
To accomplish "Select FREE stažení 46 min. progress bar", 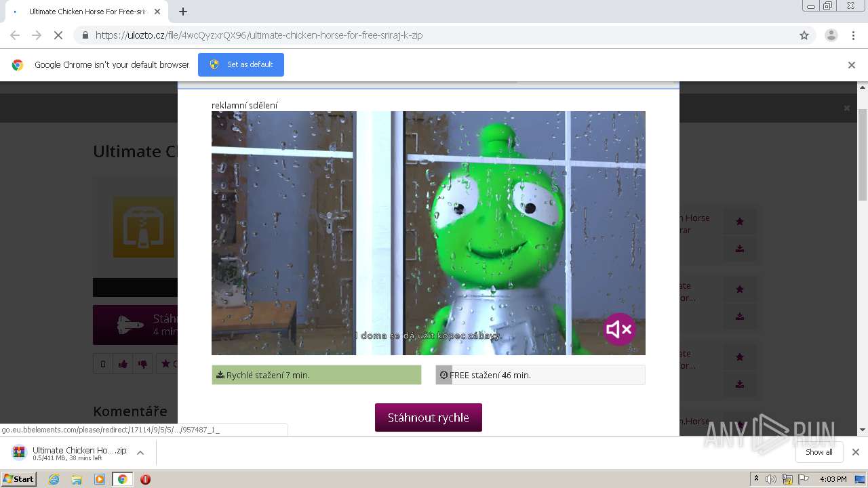I will 540,375.
